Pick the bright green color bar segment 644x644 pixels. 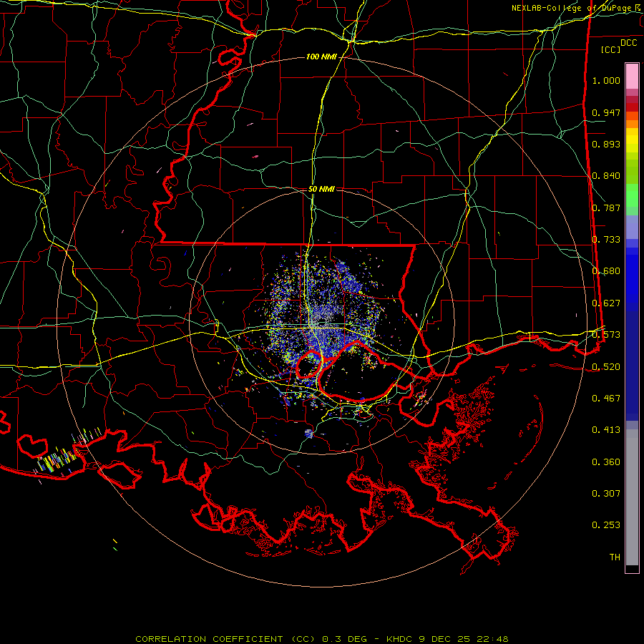[632, 195]
